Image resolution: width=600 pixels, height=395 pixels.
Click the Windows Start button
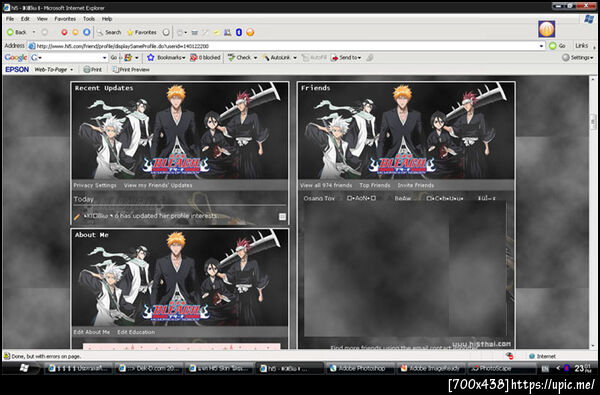(24, 368)
